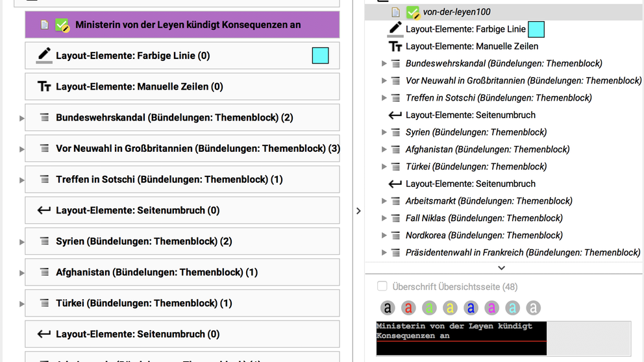Select Präsidentenwahl in Frankreich tree entry

[x=523, y=252]
